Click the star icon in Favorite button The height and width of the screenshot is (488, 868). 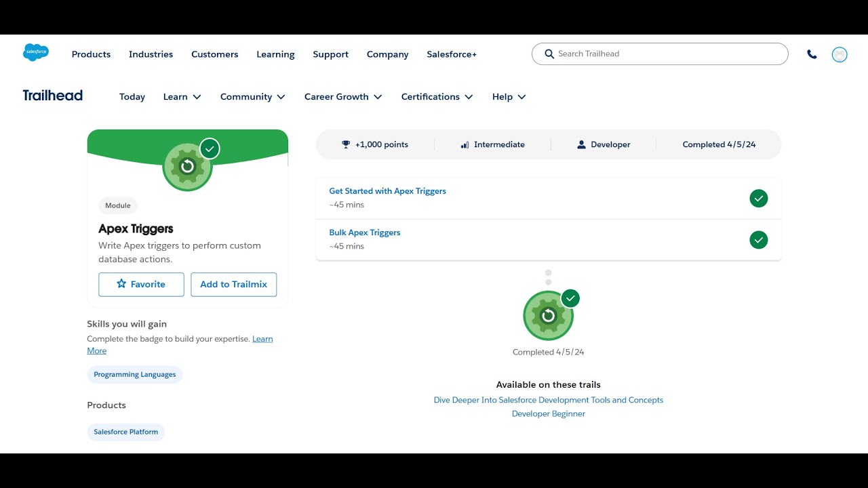121,284
